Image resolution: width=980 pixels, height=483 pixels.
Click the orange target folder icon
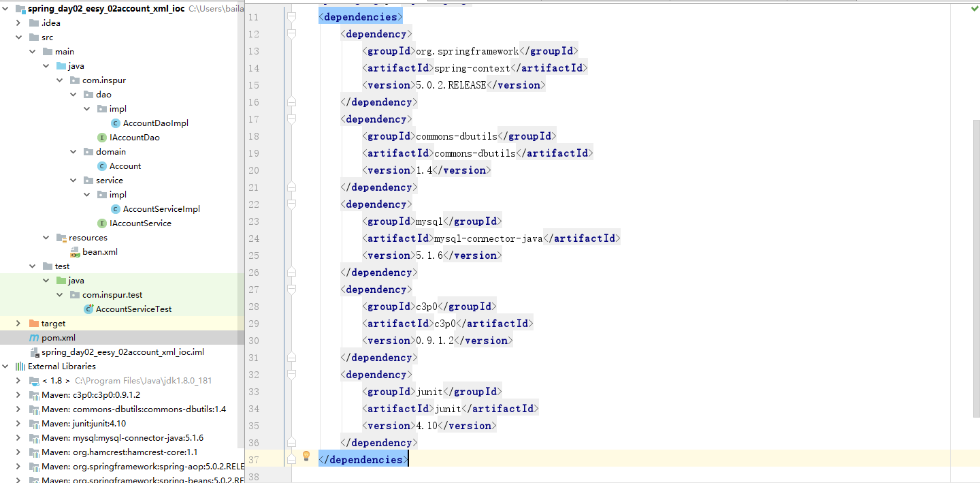(x=34, y=324)
